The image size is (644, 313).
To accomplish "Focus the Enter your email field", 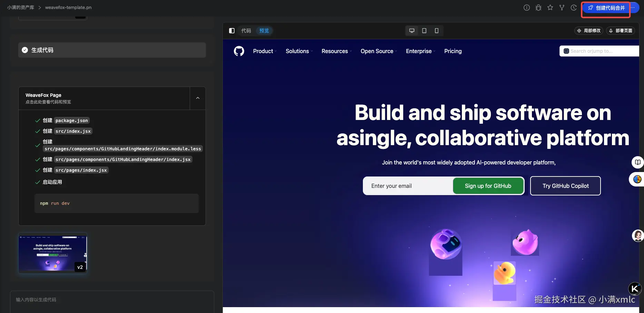I will (408, 186).
